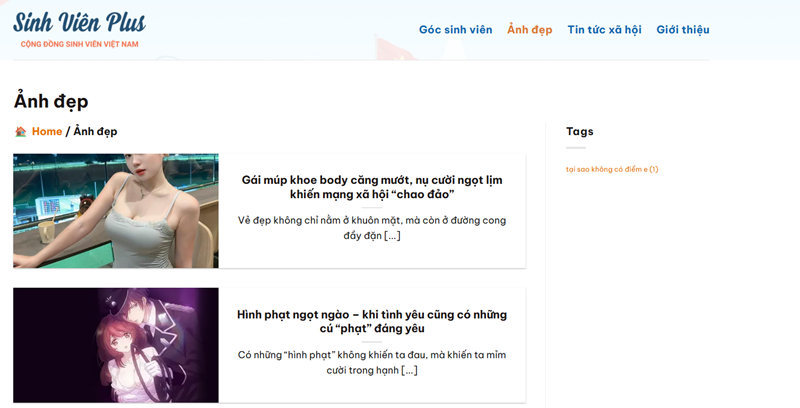Expand the [...] after "đường cong đầy đặn"

tap(392, 236)
